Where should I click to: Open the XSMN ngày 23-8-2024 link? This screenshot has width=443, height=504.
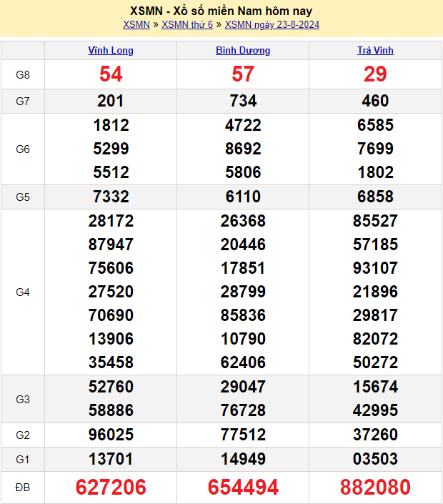[x=272, y=25]
